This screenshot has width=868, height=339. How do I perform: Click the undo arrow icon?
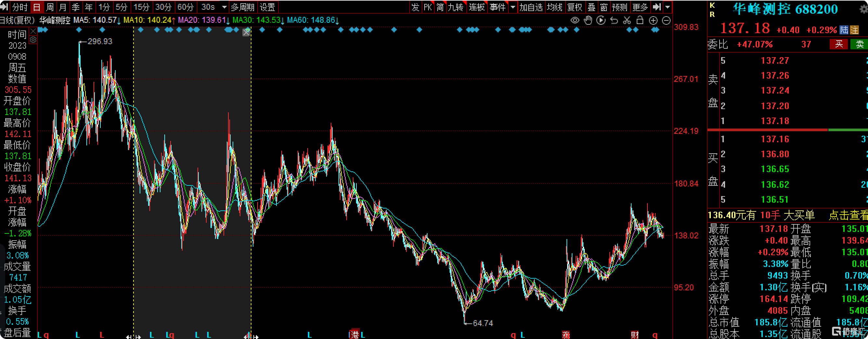pyautogui.click(x=614, y=20)
